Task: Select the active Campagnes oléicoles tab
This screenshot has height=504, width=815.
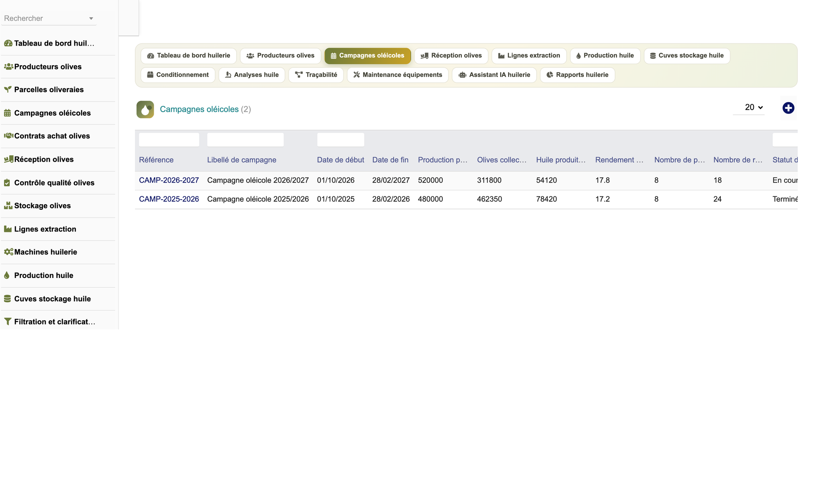Action: [x=367, y=56]
